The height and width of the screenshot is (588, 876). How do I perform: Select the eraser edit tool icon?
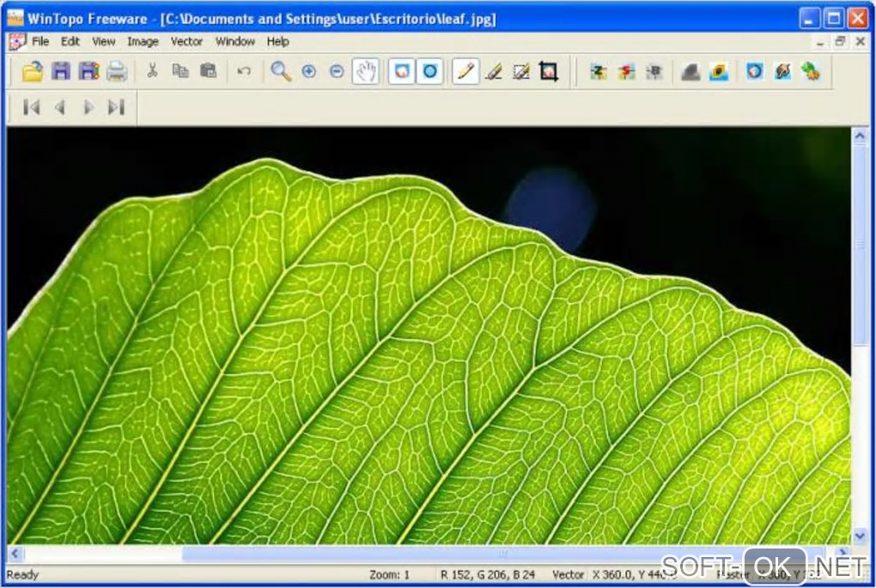[493, 71]
